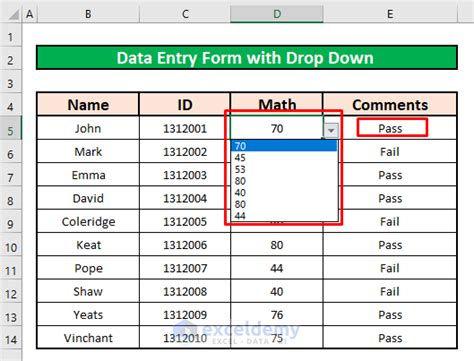Click Coleridge's 'Fail' comment cell

tap(390, 221)
